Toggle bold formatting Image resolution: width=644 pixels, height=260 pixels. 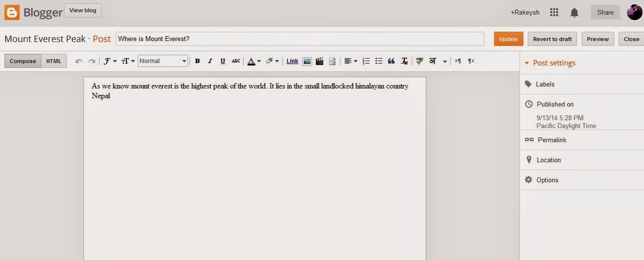197,61
